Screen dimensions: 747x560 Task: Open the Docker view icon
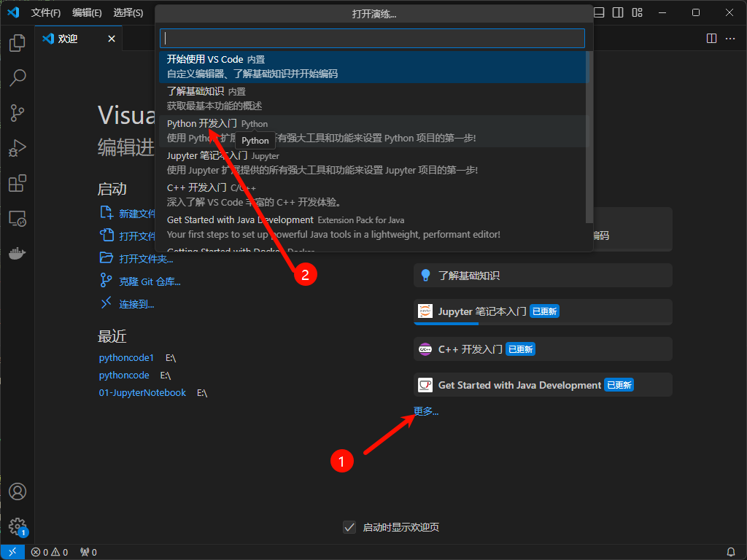18,254
